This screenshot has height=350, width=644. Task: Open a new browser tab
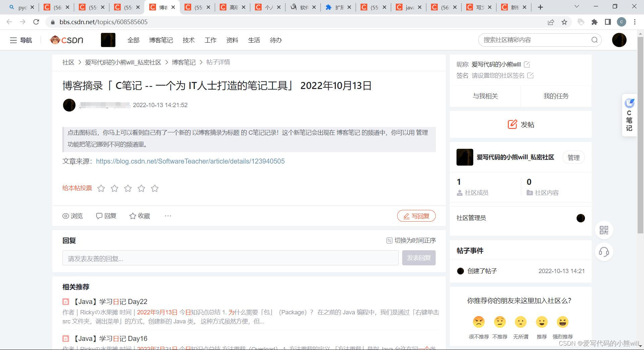[x=540, y=7]
